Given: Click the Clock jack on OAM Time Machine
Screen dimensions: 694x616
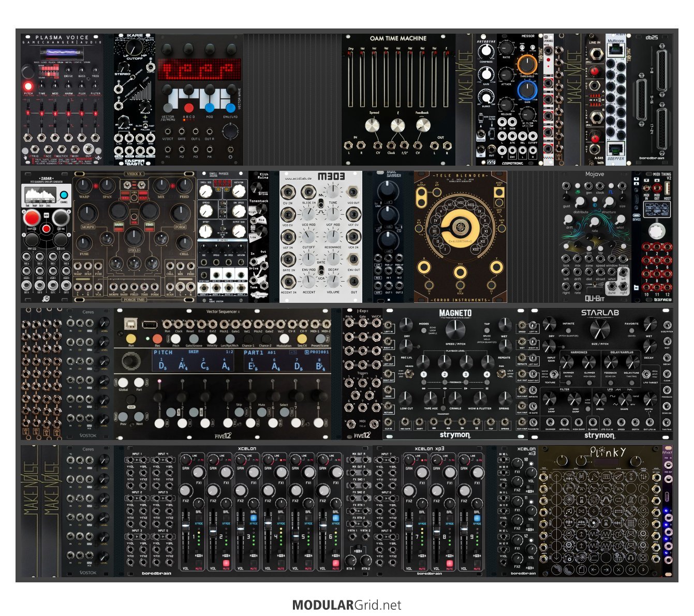Looking at the screenshot, I should tap(391, 145).
